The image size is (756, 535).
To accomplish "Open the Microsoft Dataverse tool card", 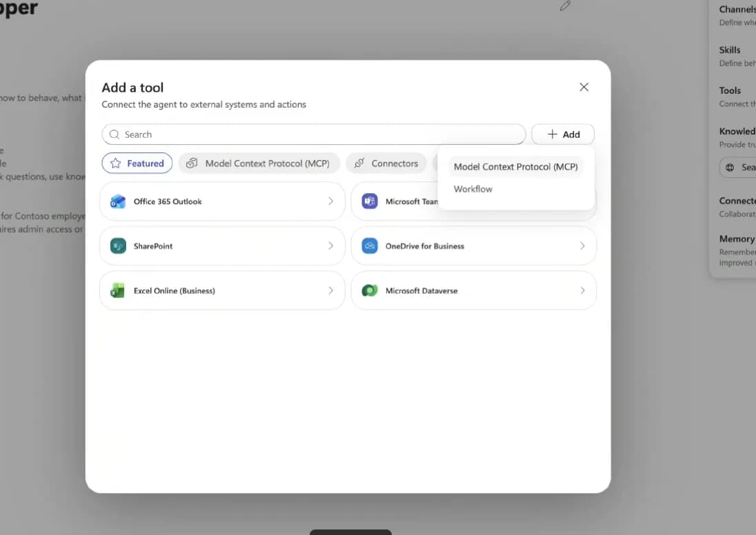I will coord(474,291).
